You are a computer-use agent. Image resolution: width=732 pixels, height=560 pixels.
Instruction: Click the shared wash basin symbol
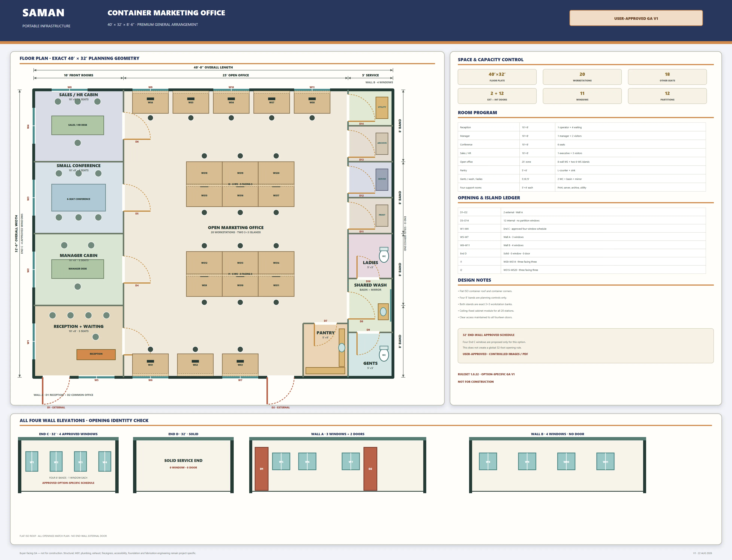pyautogui.click(x=383, y=312)
